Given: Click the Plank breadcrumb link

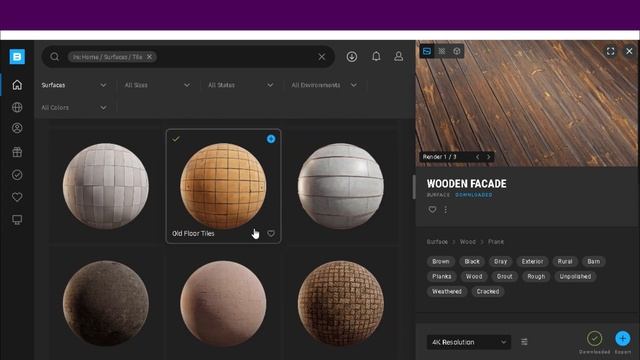Looking at the screenshot, I should coord(496,242).
